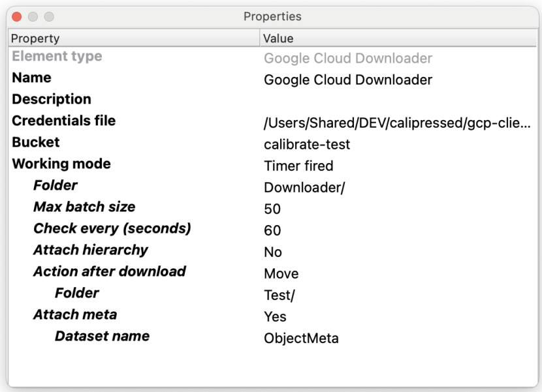Select the Working mode property label

tap(61, 164)
